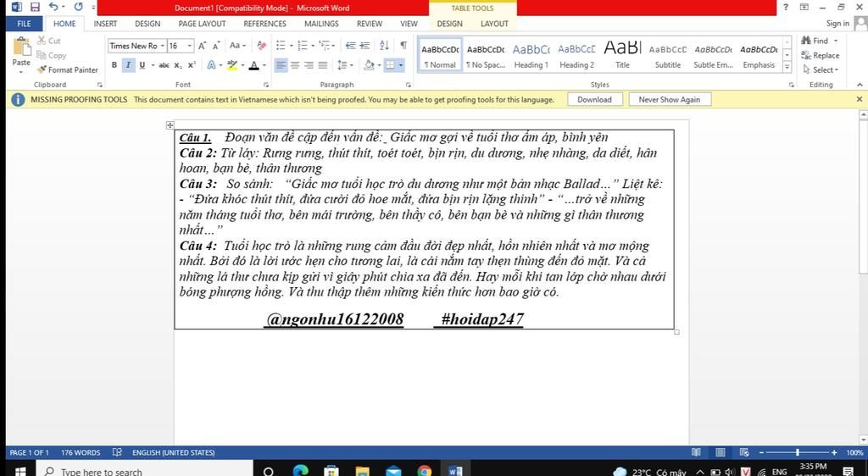Switch to the PAGE LAYOUT tab
868x476 pixels.
coord(202,24)
